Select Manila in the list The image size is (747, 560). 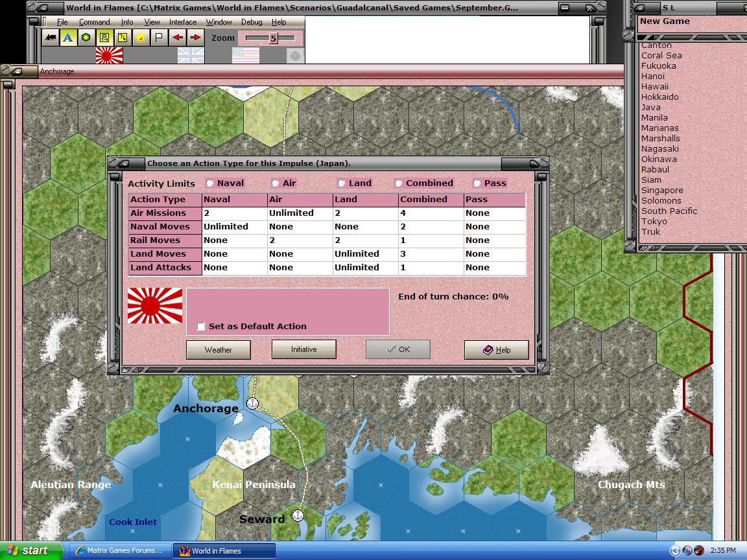(x=654, y=117)
